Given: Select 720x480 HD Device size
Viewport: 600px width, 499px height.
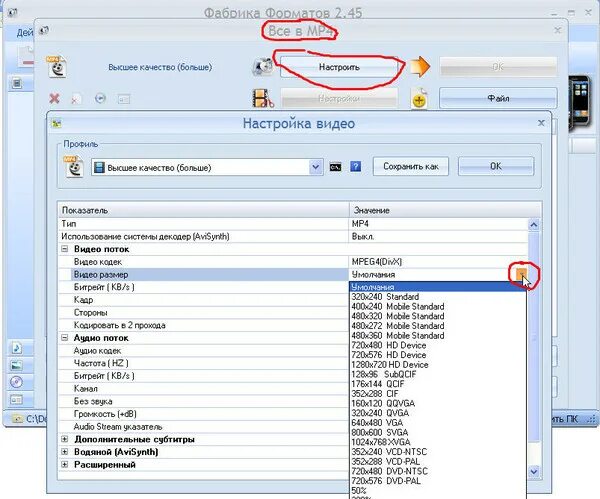Looking at the screenshot, I should pyautogui.click(x=438, y=345).
